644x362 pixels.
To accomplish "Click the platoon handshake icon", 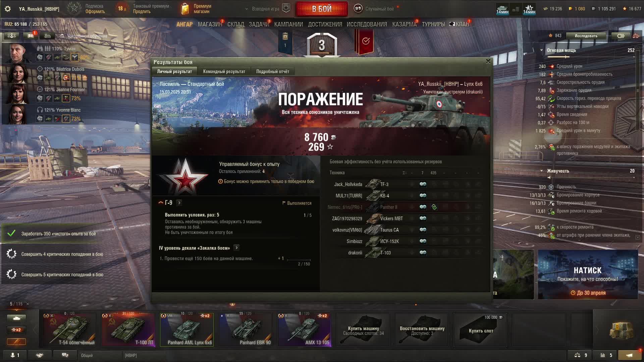I will [40, 355].
